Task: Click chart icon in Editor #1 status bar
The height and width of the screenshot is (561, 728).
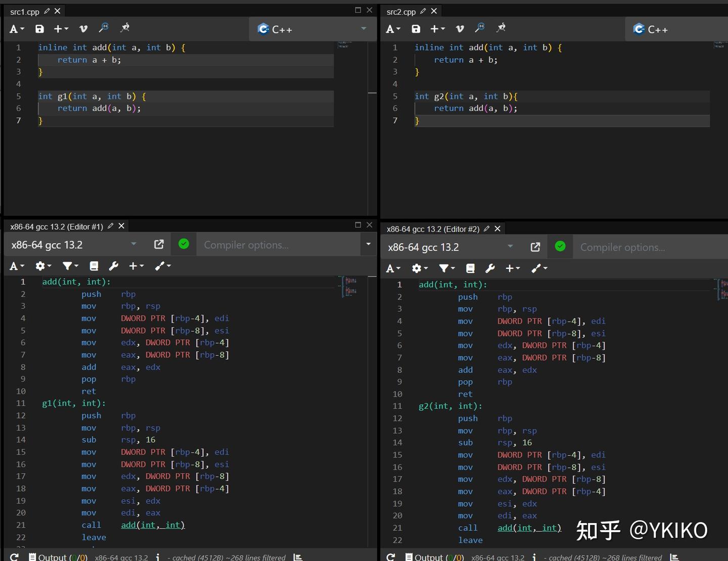Action: click(298, 557)
